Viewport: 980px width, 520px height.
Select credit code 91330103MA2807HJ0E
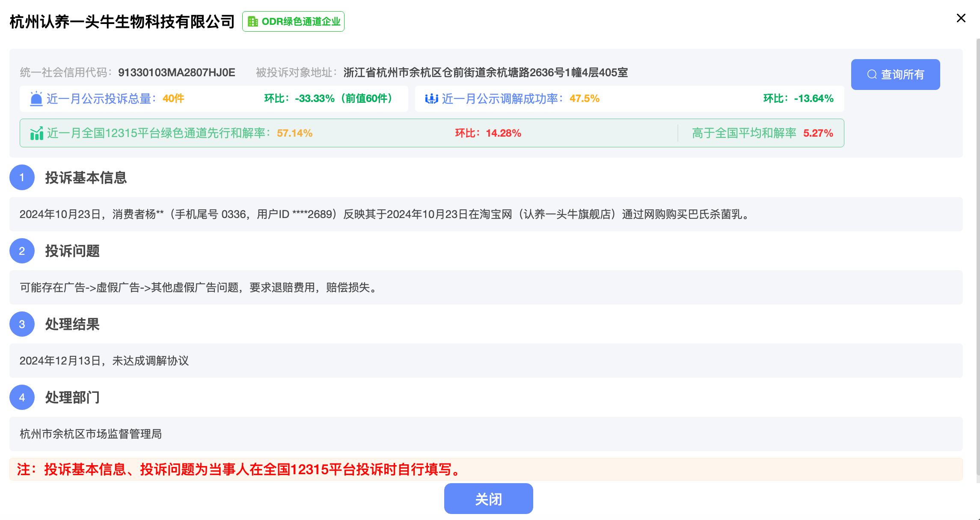[x=177, y=72]
